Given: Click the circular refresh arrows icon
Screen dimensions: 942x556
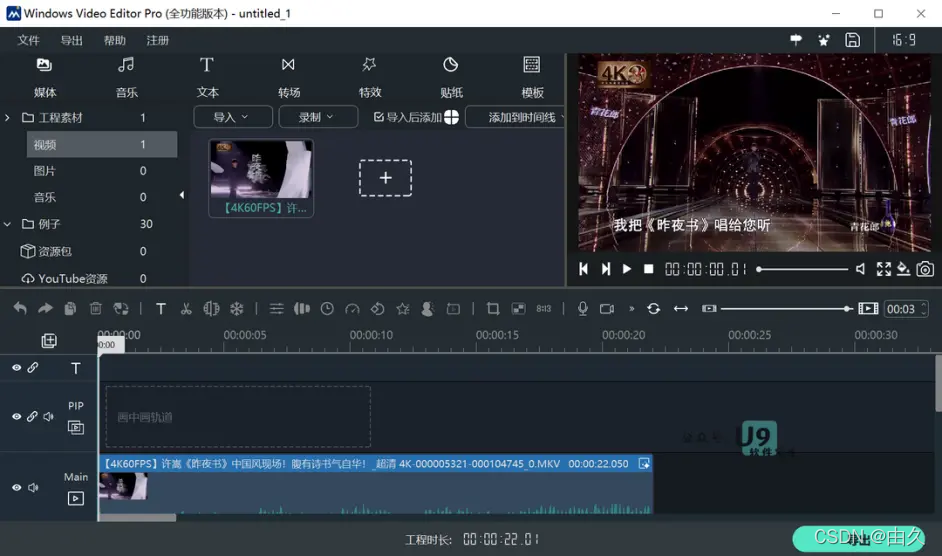Looking at the screenshot, I should coord(654,308).
